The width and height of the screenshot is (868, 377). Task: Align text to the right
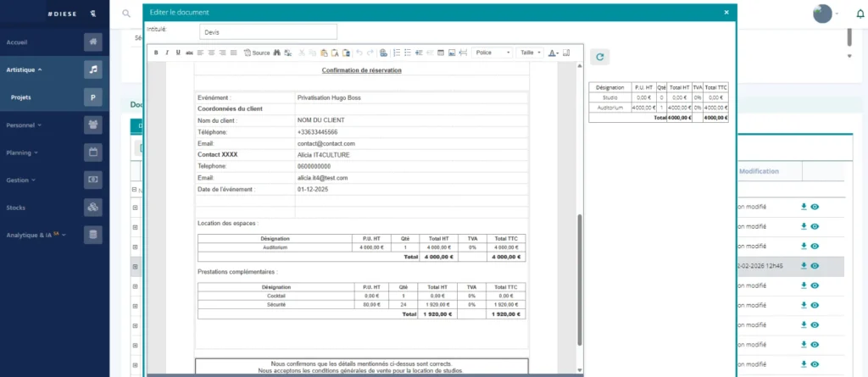(223, 53)
